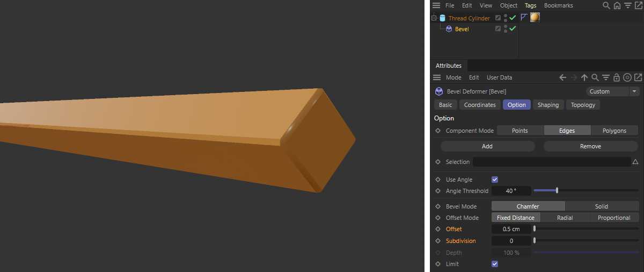The image size is (644, 272).
Task: Uncheck the Limit checkbox
Action: (495, 264)
